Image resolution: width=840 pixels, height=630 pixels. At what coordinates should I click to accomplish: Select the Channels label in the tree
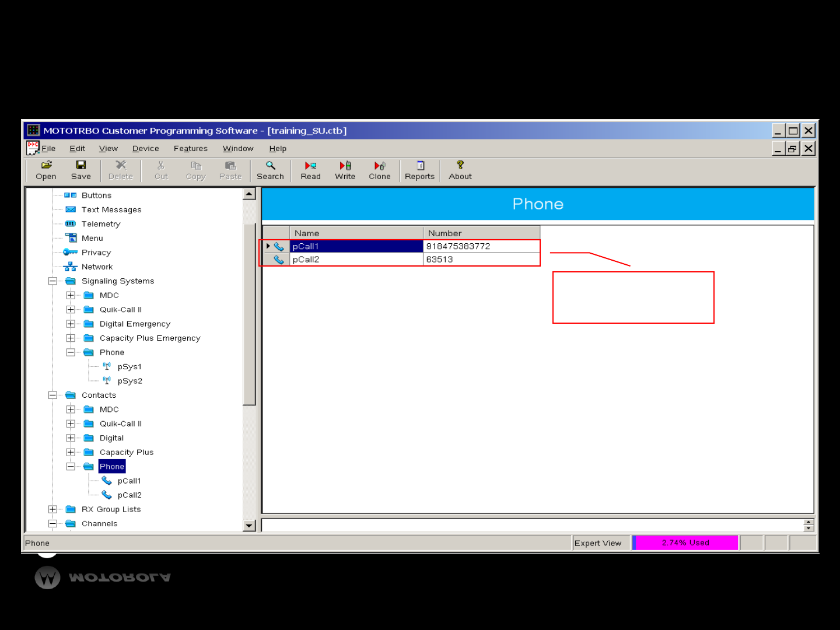pos(100,524)
